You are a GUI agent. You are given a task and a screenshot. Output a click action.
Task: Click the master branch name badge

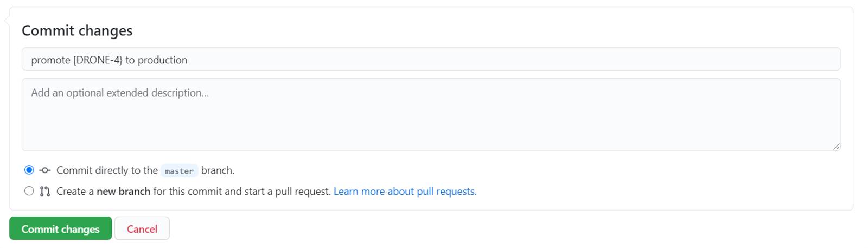click(179, 171)
